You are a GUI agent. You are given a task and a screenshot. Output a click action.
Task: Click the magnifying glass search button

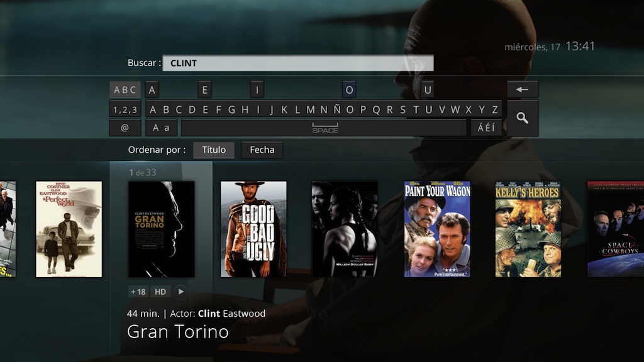522,118
